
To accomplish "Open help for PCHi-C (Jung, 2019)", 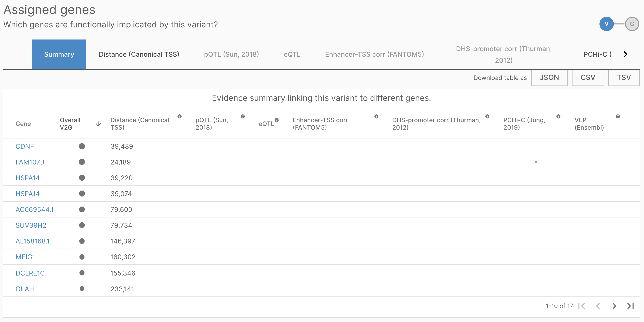I will [x=559, y=116].
